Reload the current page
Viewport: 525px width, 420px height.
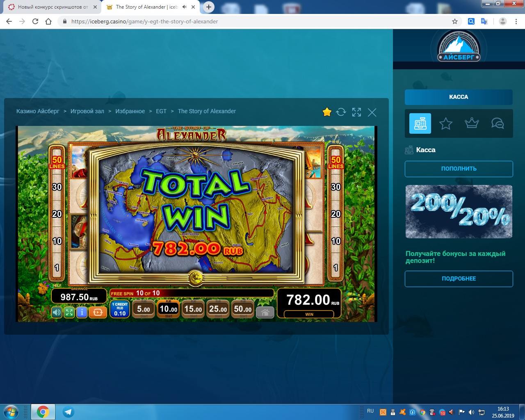(35, 21)
